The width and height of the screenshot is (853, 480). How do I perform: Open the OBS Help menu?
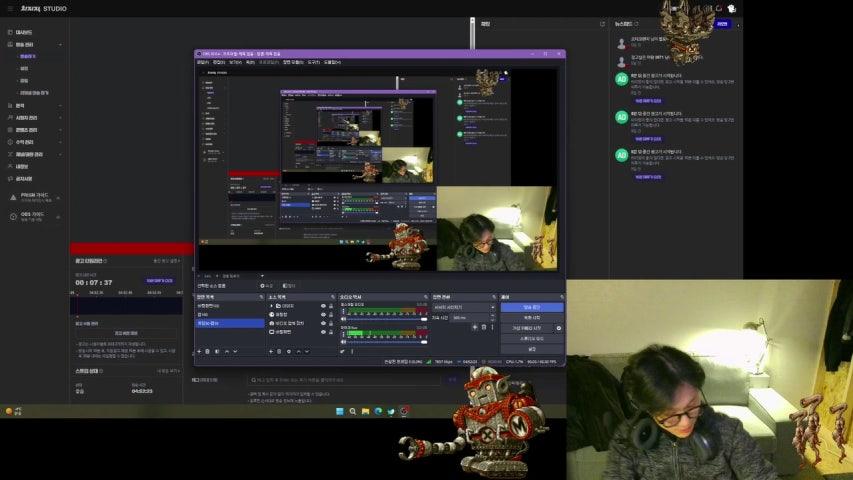[x=332, y=62]
